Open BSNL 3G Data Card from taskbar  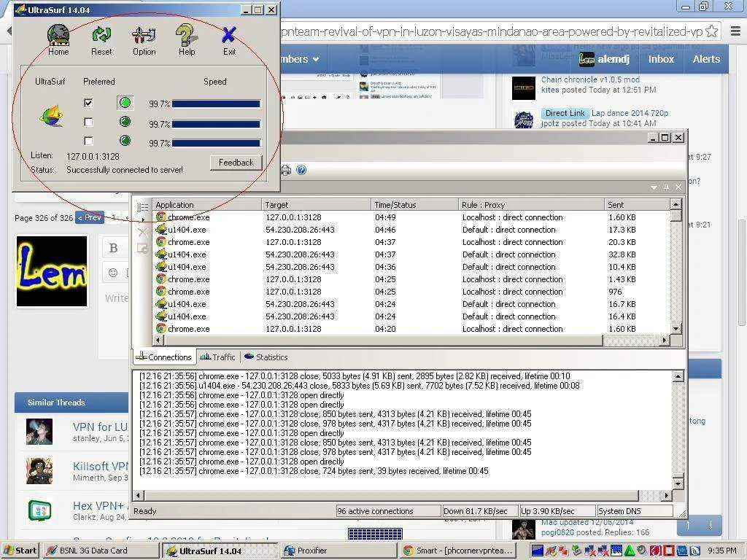pyautogui.click(x=99, y=551)
